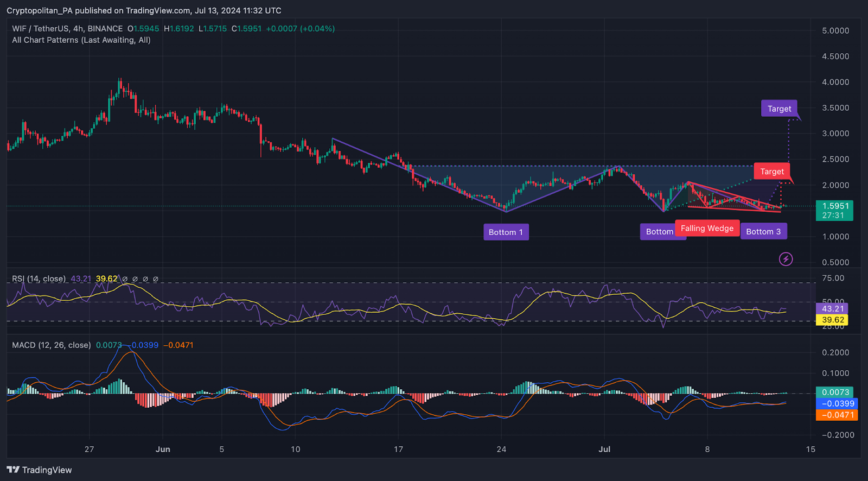Click the 4.0000 price axis label
Screen dimensions: 868x481
point(835,83)
